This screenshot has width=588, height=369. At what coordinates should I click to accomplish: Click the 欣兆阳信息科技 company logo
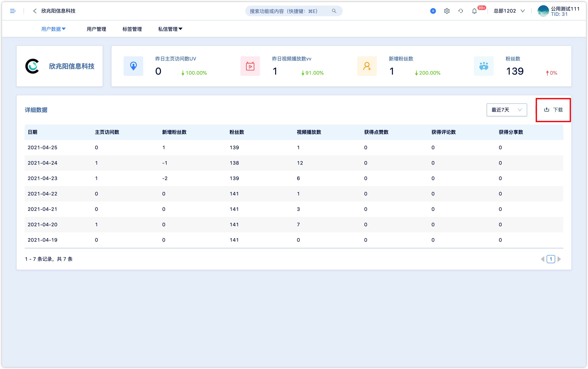[x=32, y=66]
